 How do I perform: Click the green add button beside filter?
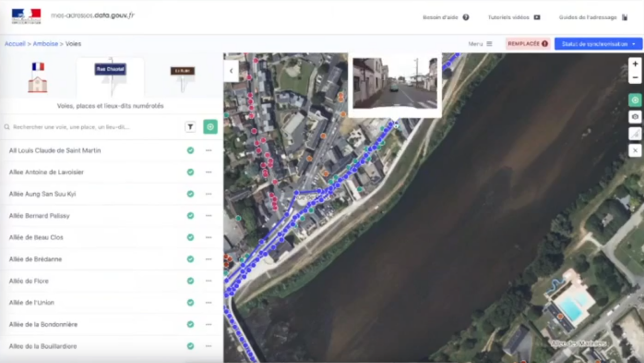[x=210, y=127]
